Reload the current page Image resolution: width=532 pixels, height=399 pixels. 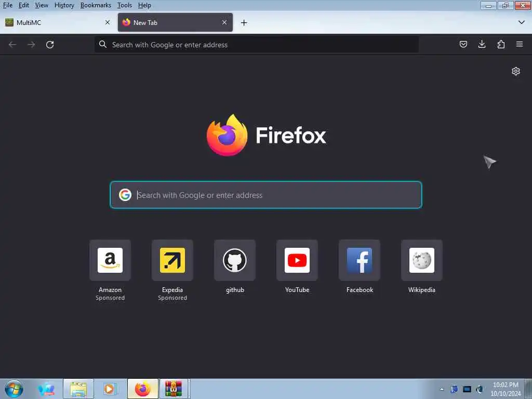point(50,45)
